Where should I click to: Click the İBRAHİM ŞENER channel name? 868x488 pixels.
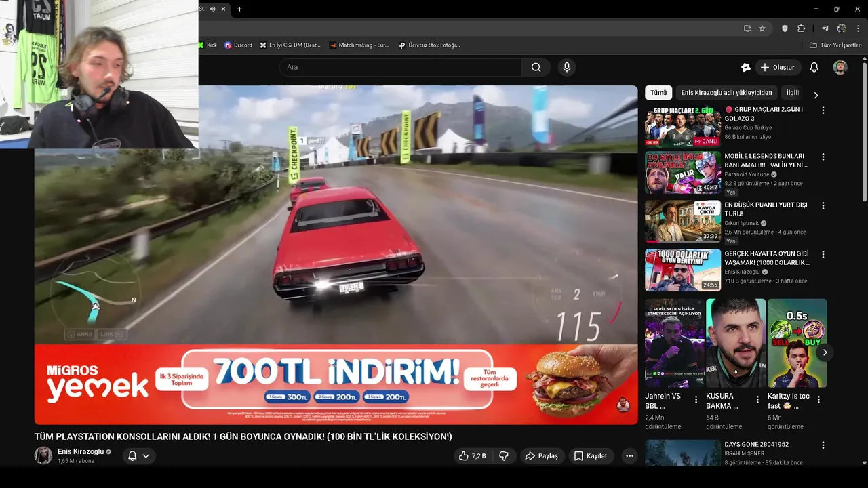(744, 453)
